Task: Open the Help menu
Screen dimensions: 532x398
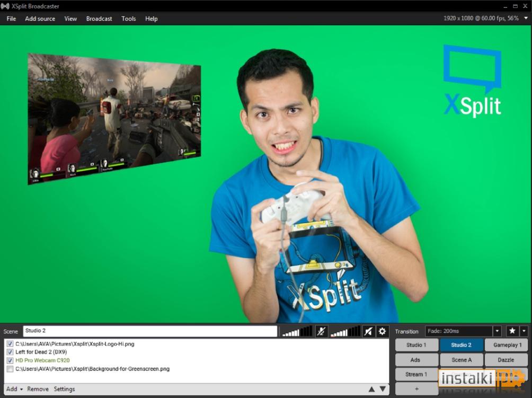Action: pos(152,19)
